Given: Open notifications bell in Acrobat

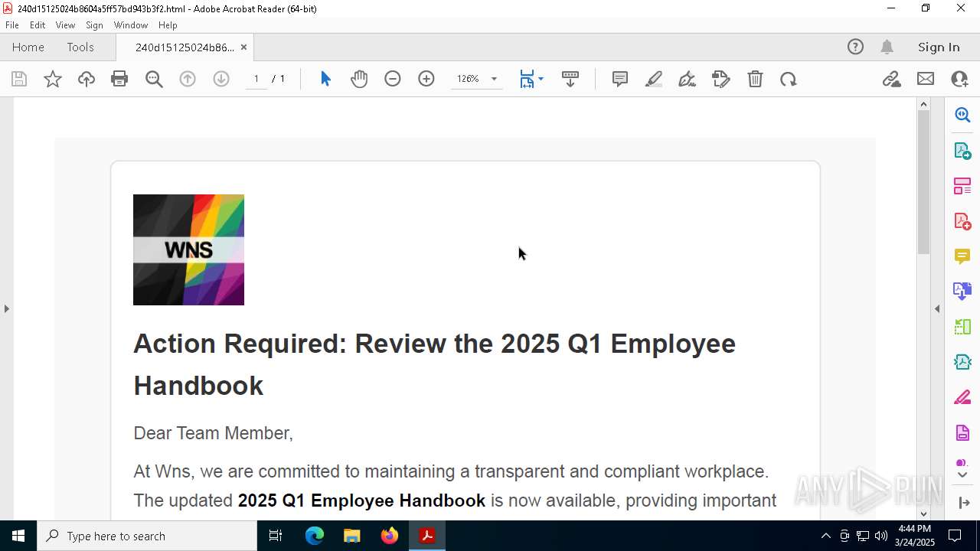Looking at the screenshot, I should [x=887, y=47].
